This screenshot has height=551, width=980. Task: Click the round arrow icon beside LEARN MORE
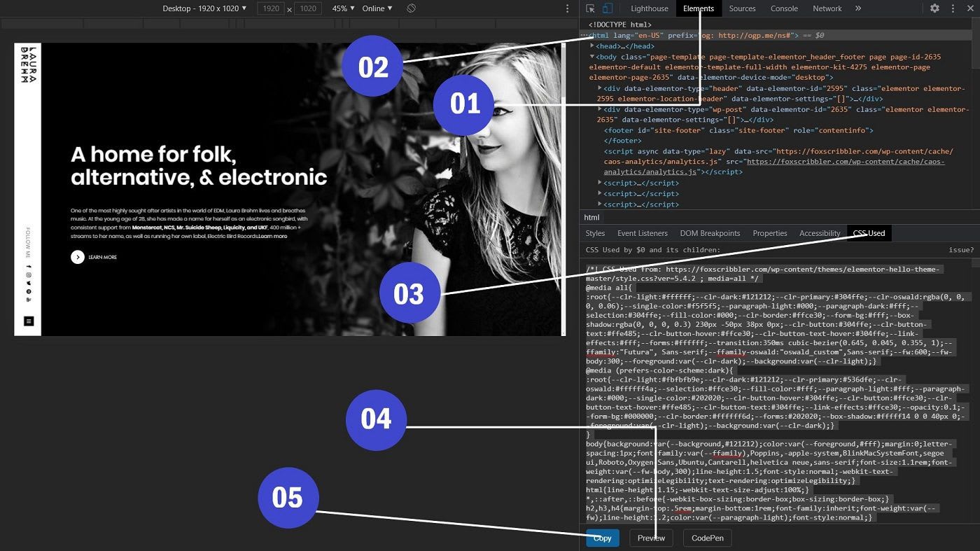click(78, 257)
